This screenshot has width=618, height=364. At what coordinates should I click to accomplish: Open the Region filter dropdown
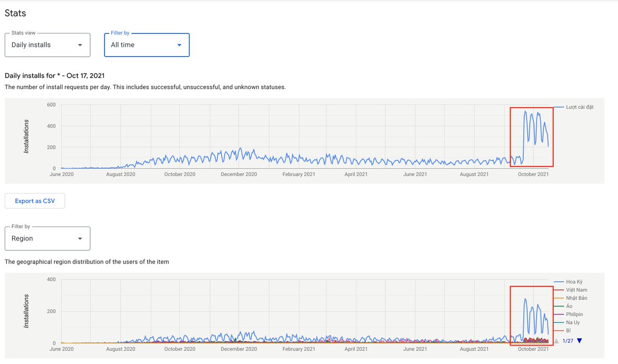(x=47, y=238)
